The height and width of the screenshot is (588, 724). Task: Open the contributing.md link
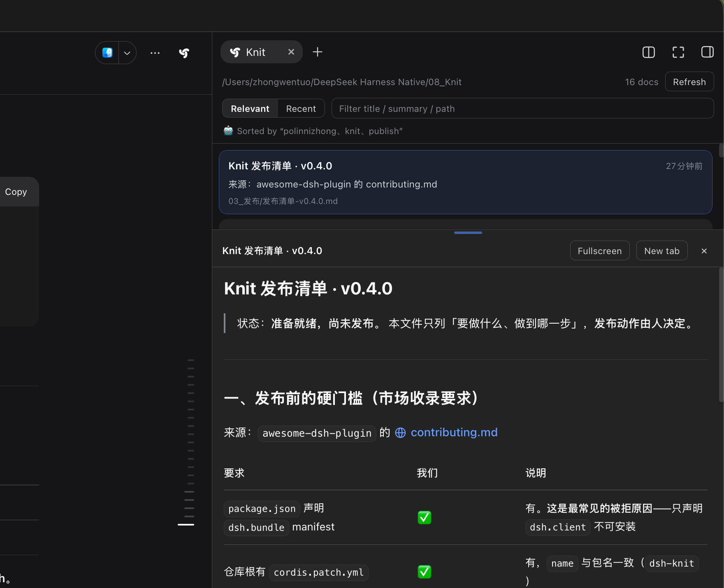coord(454,433)
